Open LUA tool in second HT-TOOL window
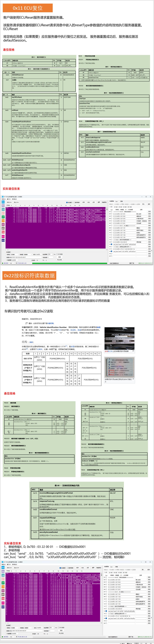 tap(3, 575)
